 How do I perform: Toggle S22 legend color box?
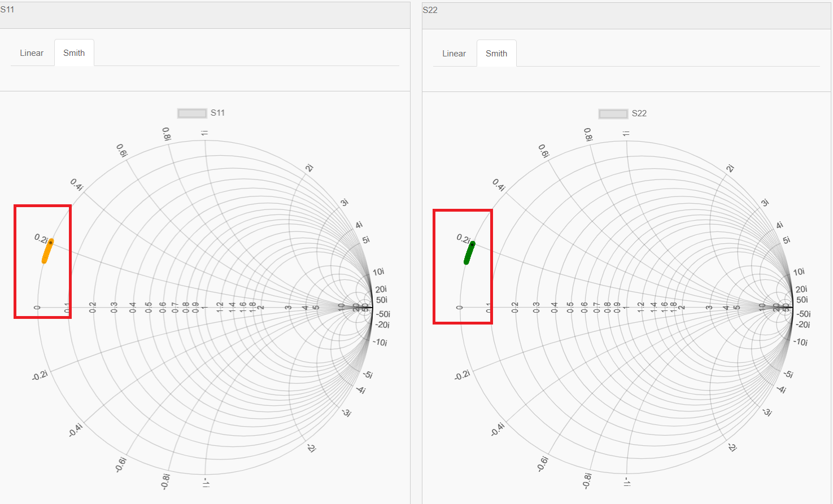click(613, 113)
